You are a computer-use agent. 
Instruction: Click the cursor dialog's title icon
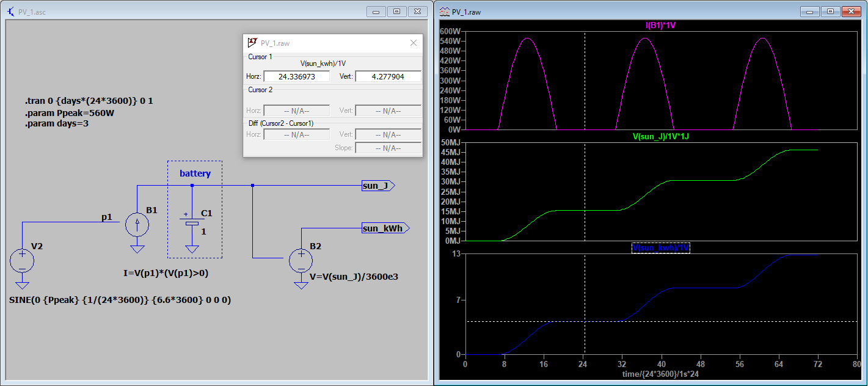coord(252,43)
